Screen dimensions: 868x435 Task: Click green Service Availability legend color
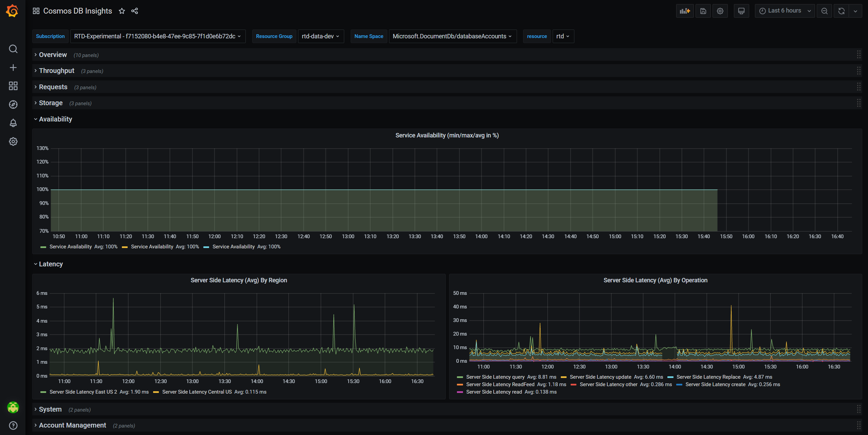43,247
